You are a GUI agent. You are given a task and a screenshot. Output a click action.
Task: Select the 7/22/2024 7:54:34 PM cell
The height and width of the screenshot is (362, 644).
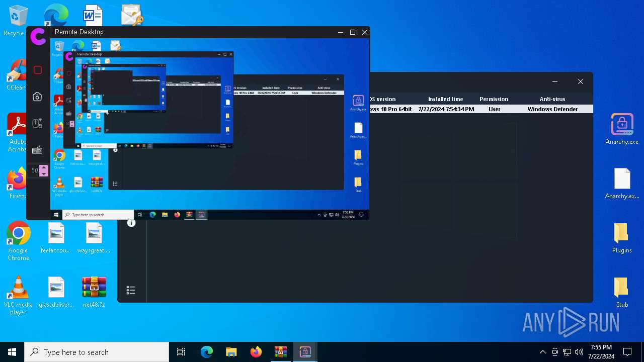coord(446,109)
